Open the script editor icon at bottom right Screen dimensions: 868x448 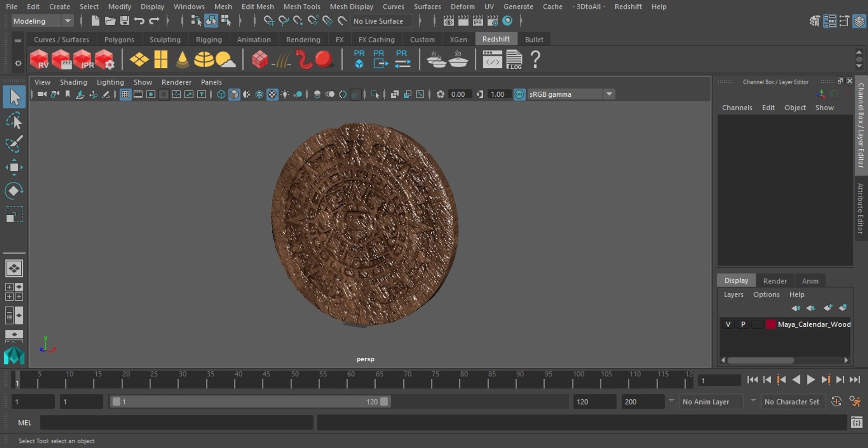coord(856,423)
